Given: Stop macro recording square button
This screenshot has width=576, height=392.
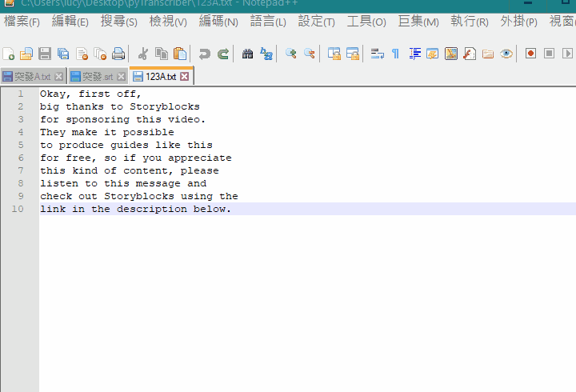Looking at the screenshot, I should [549, 54].
